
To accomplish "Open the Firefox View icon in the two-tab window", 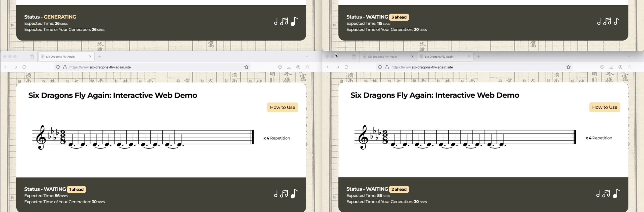I will [354, 57].
